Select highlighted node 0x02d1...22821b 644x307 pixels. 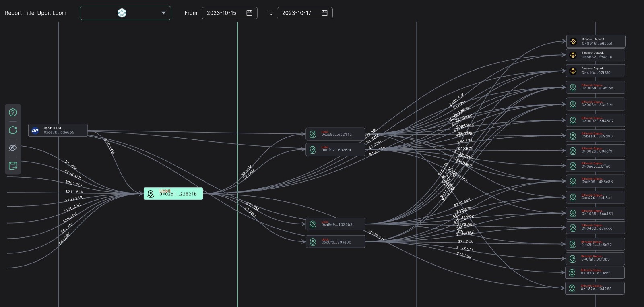(173, 194)
